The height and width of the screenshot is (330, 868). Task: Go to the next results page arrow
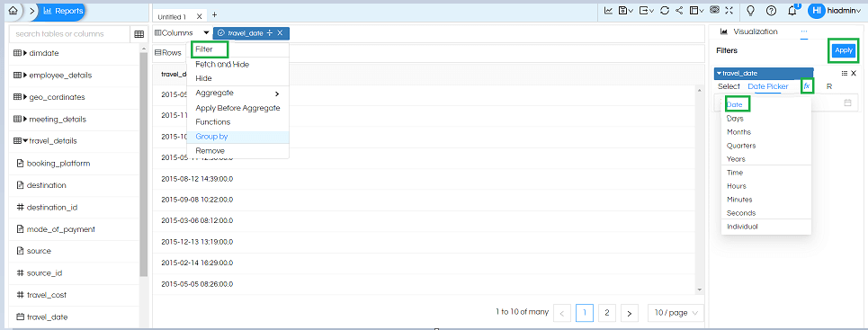click(x=630, y=313)
